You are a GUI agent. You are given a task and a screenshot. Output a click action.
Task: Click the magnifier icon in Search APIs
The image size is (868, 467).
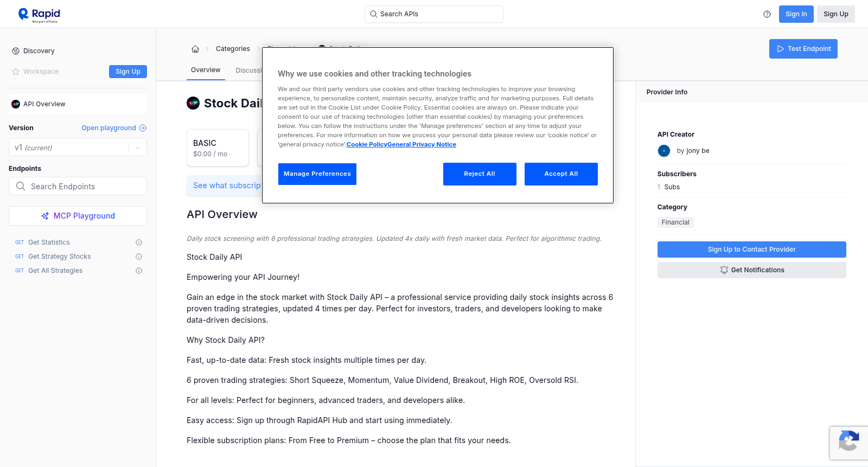pos(373,14)
